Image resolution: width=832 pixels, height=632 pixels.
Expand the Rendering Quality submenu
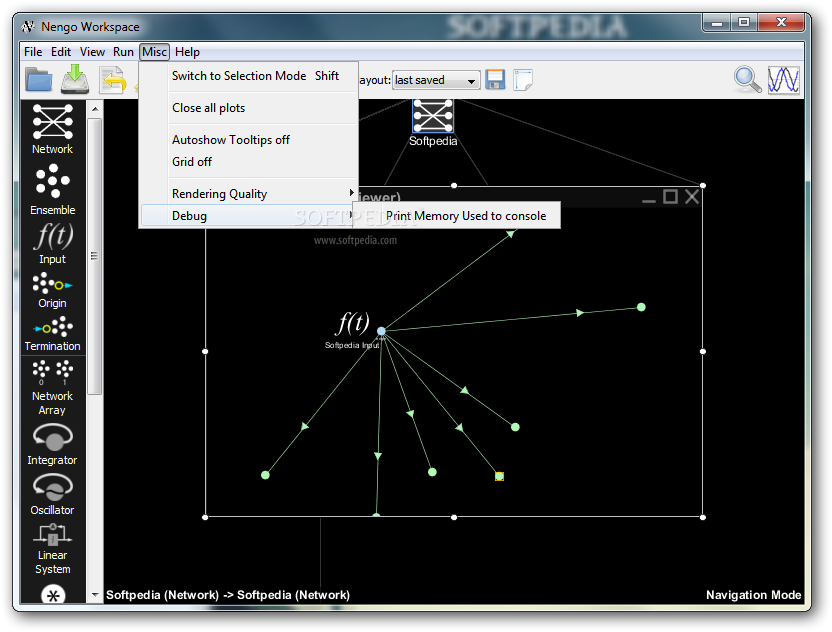coord(248,194)
